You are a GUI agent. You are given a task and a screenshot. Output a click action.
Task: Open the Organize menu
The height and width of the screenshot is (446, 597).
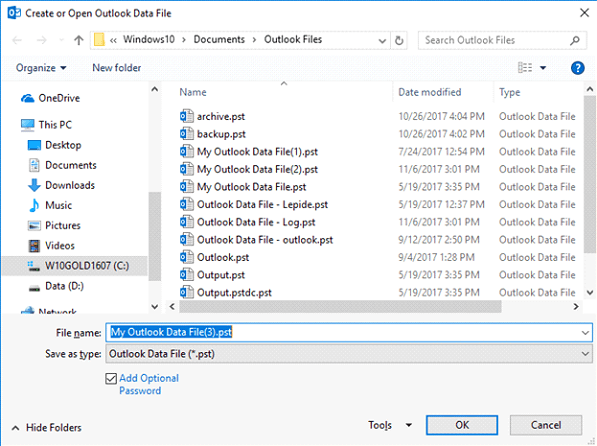point(41,68)
